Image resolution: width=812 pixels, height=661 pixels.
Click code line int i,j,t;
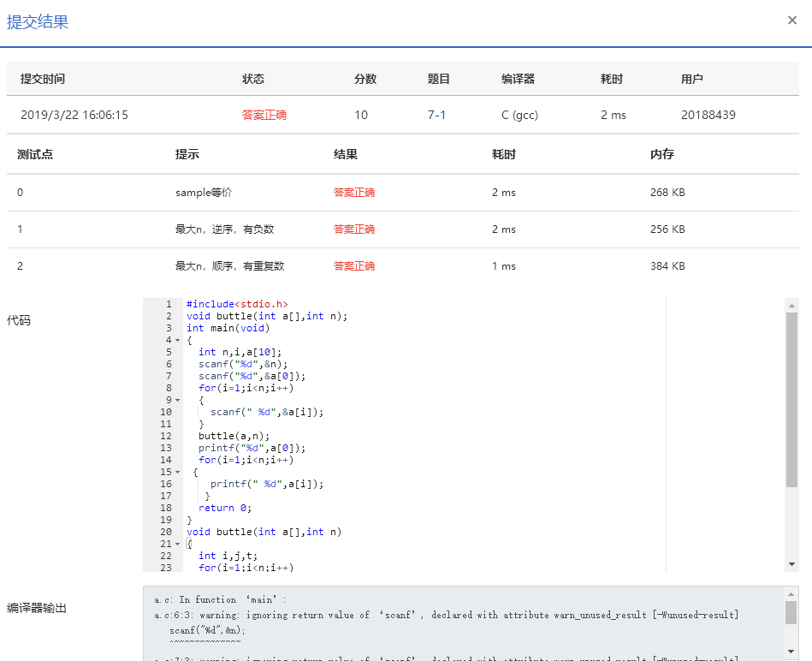tap(228, 556)
